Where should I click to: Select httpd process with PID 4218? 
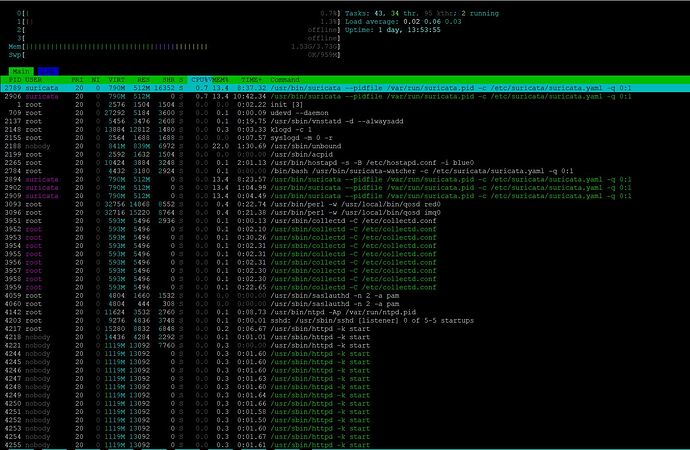coord(187,337)
